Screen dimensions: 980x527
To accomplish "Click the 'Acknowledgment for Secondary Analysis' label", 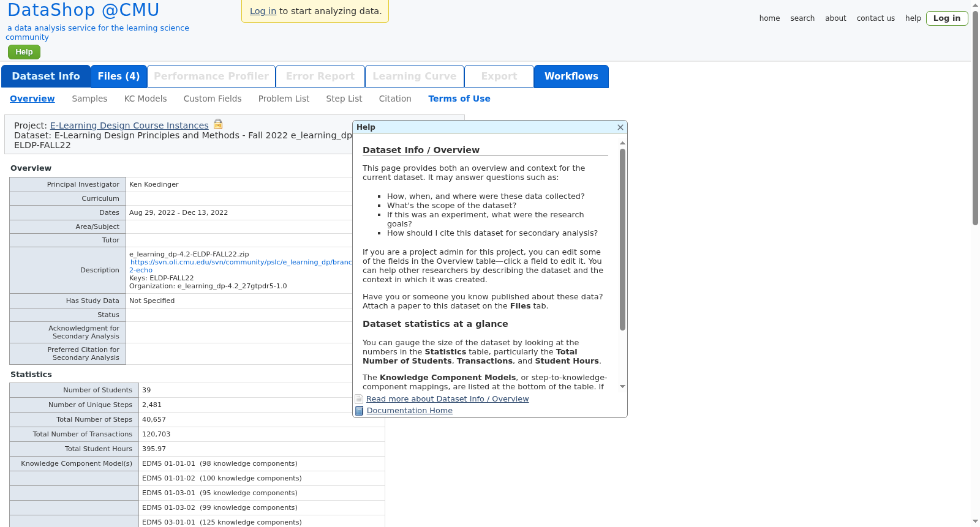I will pos(84,332).
